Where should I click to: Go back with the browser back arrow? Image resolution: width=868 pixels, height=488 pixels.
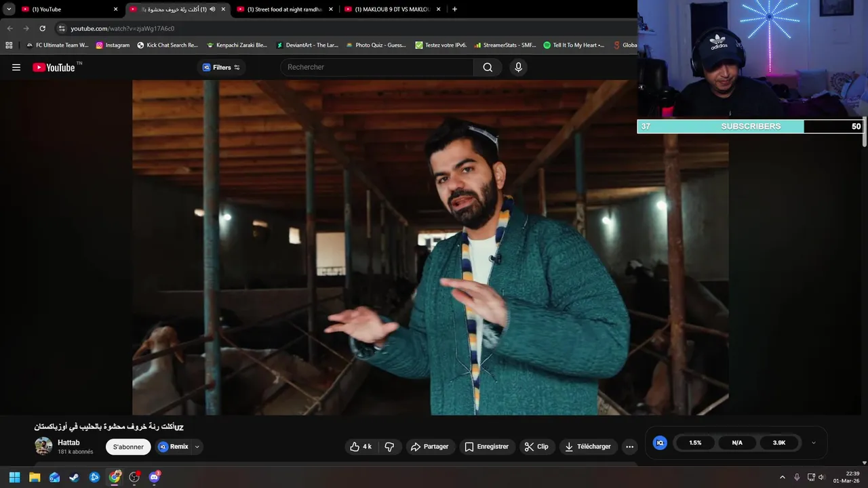click(9, 28)
